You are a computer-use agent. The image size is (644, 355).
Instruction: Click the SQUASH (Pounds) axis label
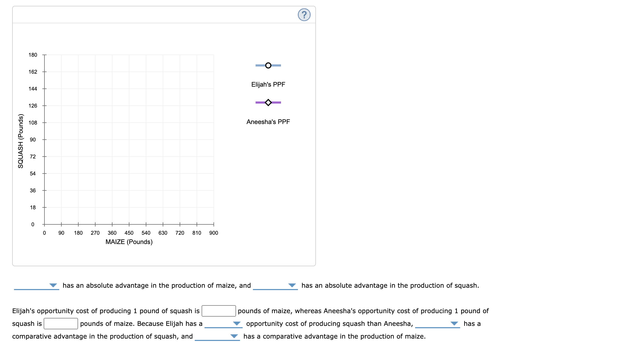click(x=21, y=140)
